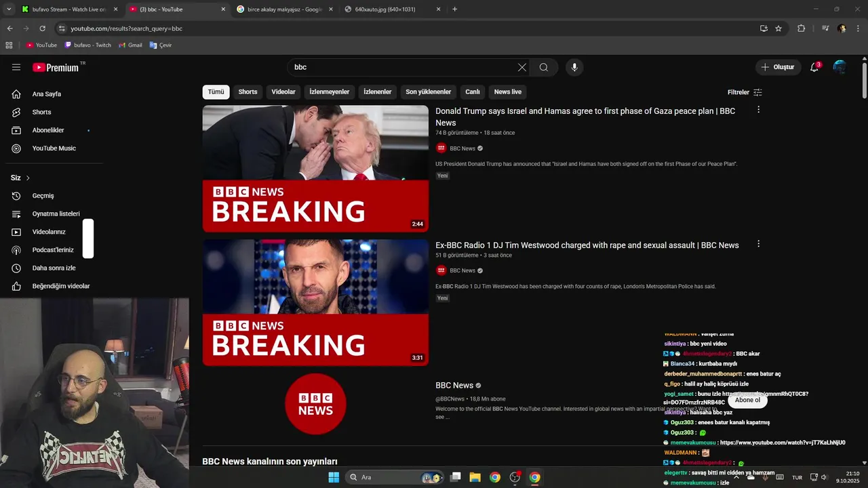This screenshot has width=868, height=488.
Task: Select the İzlenenler filter chip
Action: [378, 92]
